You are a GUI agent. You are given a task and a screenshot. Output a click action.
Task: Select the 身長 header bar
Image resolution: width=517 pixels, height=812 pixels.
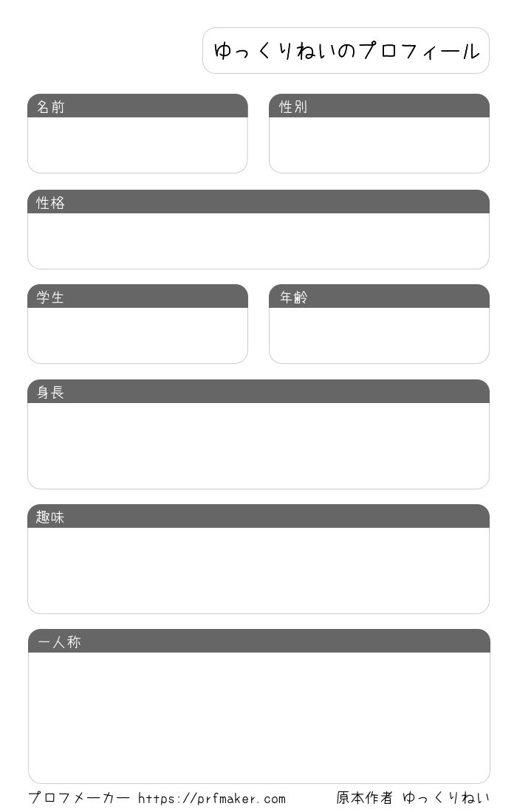[x=258, y=391]
